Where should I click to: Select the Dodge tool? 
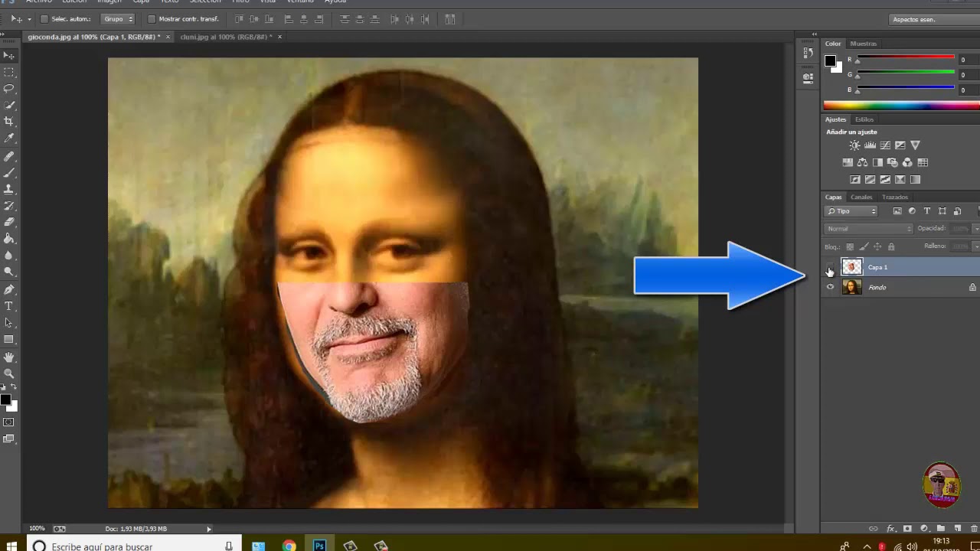(x=9, y=272)
